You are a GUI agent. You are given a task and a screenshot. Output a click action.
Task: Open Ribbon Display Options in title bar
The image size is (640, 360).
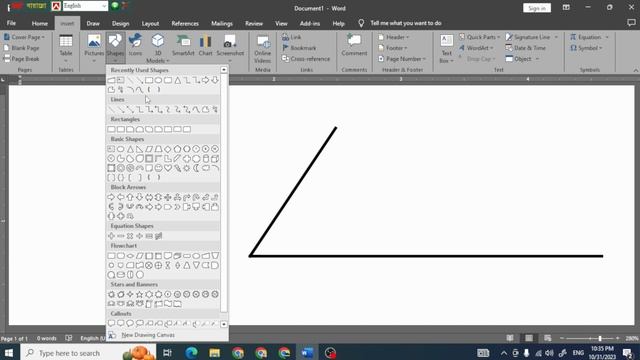[566, 8]
